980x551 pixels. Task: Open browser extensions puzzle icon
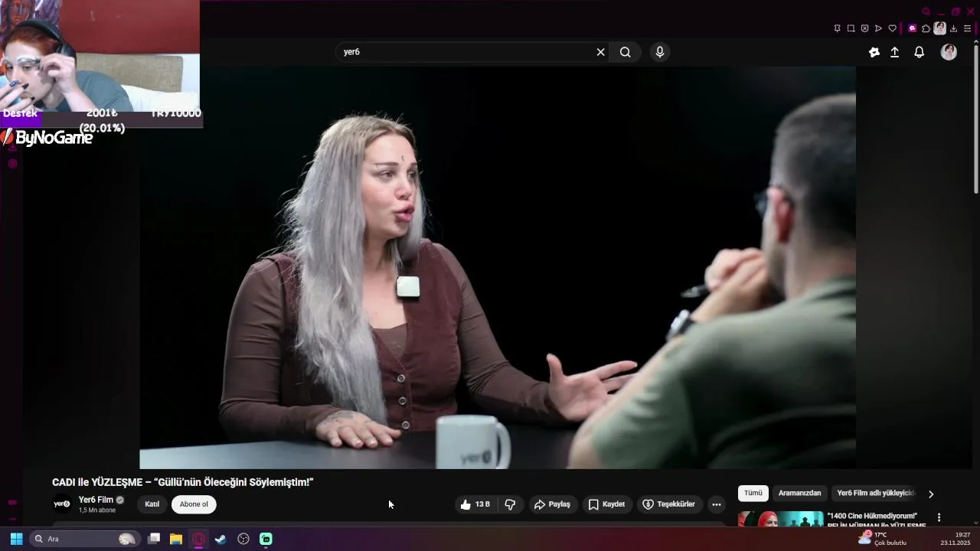pyautogui.click(x=926, y=28)
